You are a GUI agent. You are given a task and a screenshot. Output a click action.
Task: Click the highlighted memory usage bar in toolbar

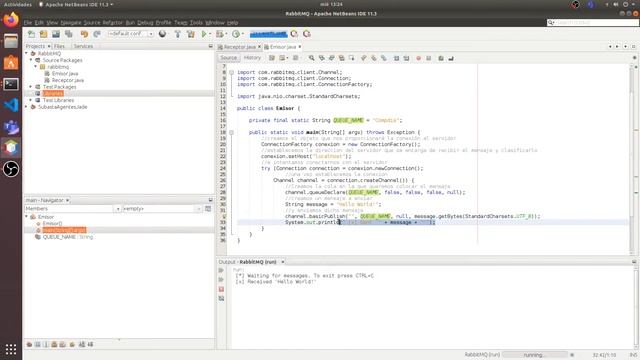[x=268, y=34]
